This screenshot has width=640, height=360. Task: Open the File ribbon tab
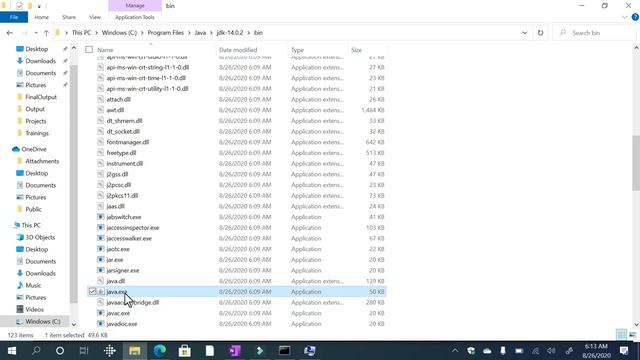point(14,17)
